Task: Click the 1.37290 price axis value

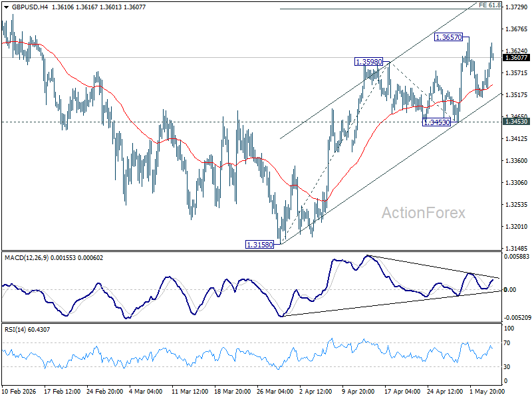Action: point(516,7)
